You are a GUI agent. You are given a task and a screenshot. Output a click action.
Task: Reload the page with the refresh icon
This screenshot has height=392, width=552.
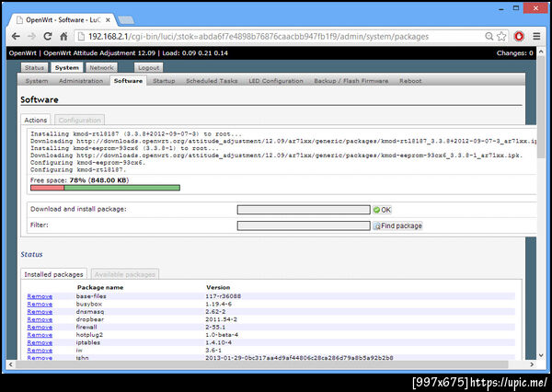[48, 36]
